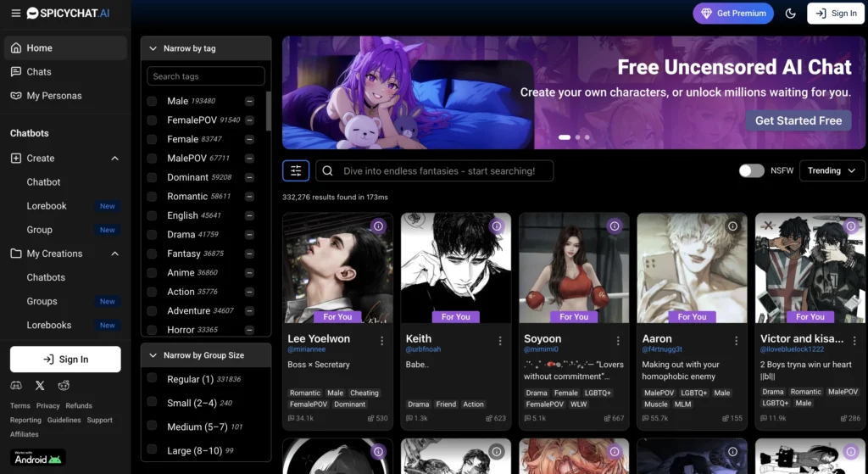Click the sidebar Sign In button
This screenshot has height=474, width=868.
pyautogui.click(x=65, y=360)
